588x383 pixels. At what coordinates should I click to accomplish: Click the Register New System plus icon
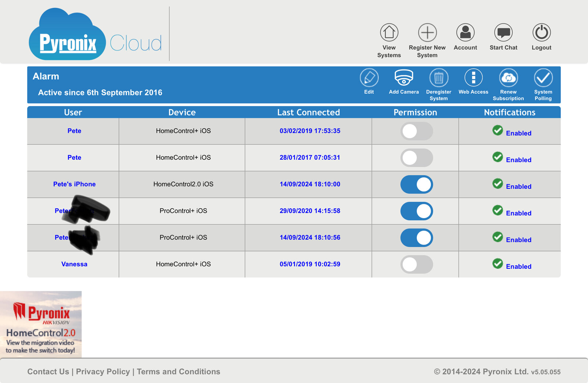(427, 32)
